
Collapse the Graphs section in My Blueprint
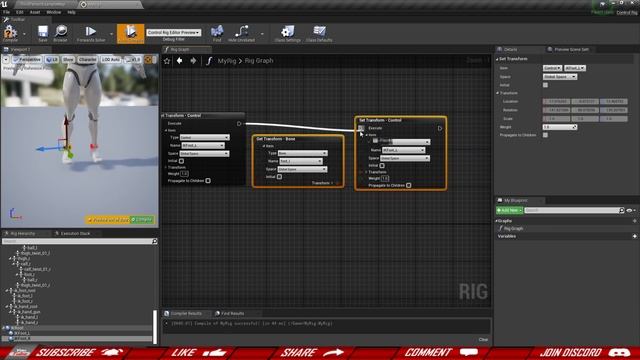point(497,221)
